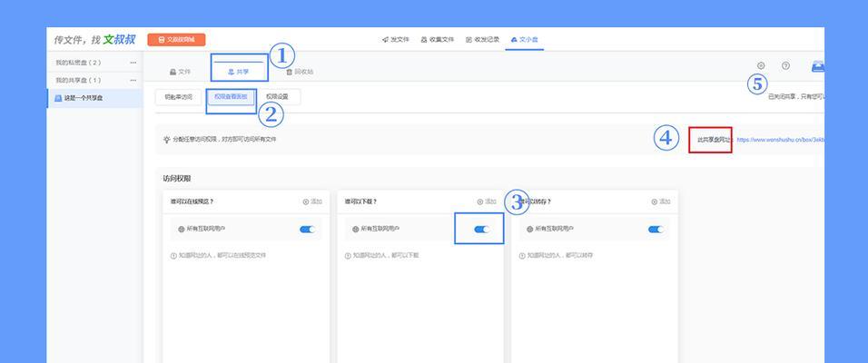Click info icon beside 都可以转存

click(x=522, y=256)
